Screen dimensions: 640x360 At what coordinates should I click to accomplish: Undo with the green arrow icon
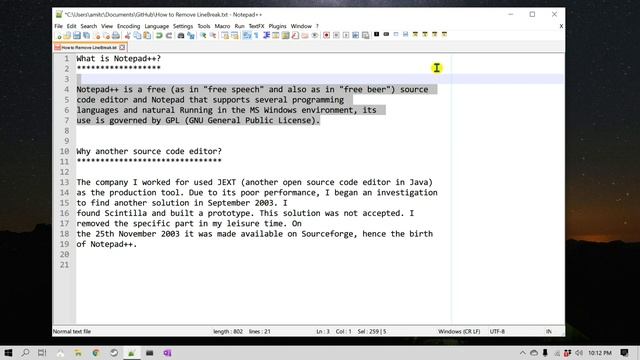pyautogui.click(x=159, y=36)
